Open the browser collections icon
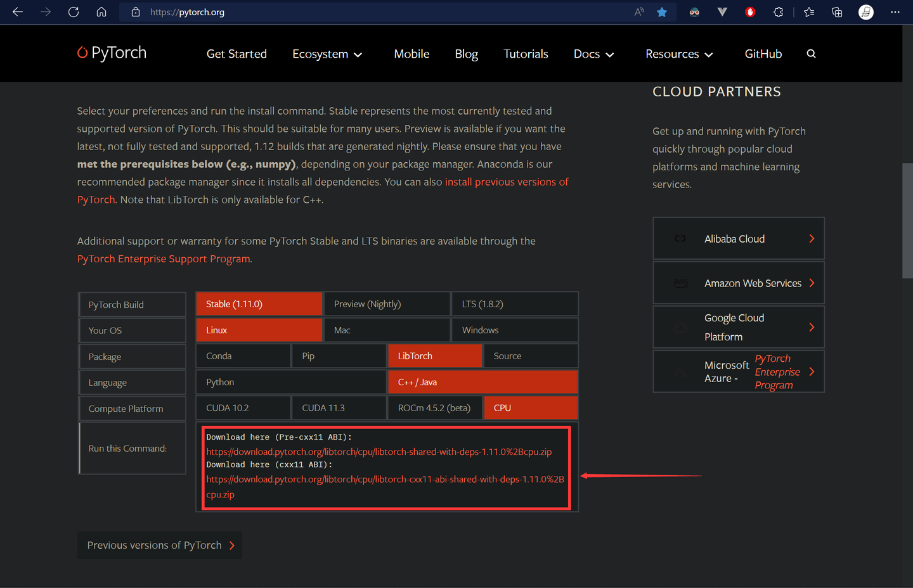Screen dimensions: 913x588 [837, 12]
